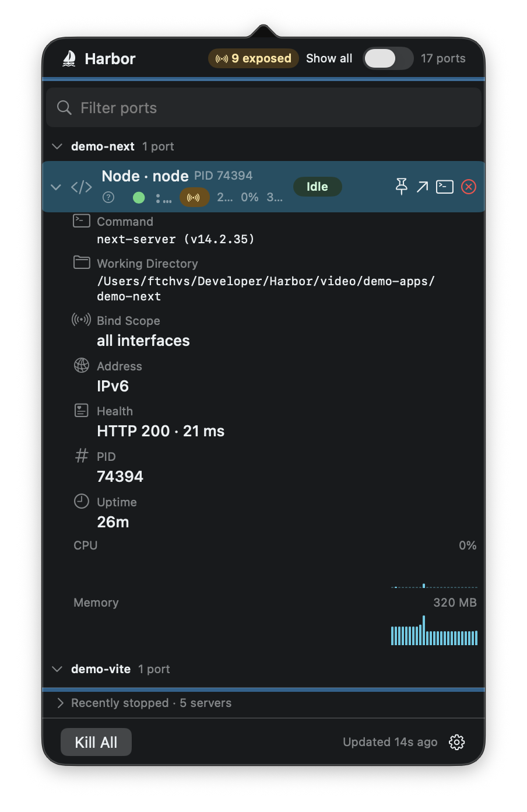This screenshot has width=527, height=812.
Task: Toggle the Show all switch
Action: coord(388,58)
